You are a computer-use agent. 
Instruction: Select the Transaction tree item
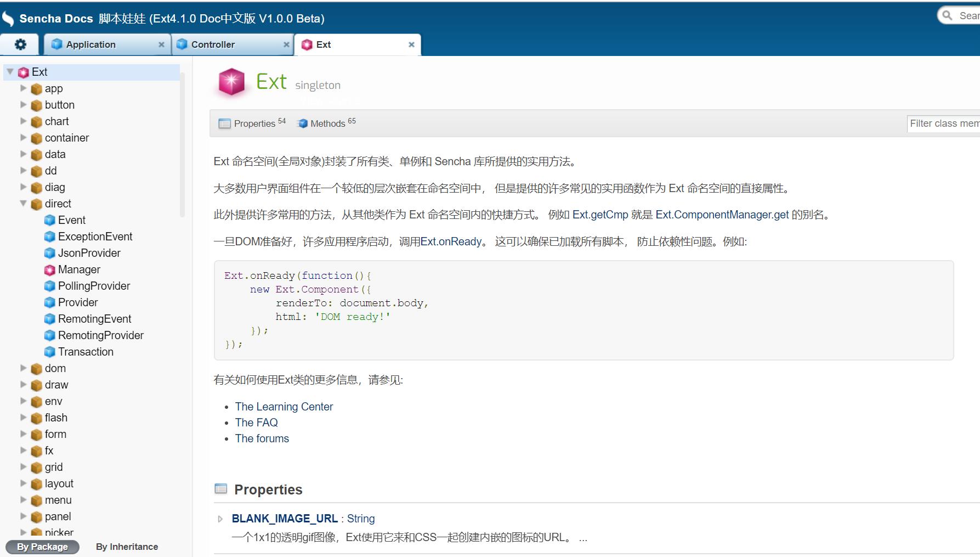tap(86, 352)
